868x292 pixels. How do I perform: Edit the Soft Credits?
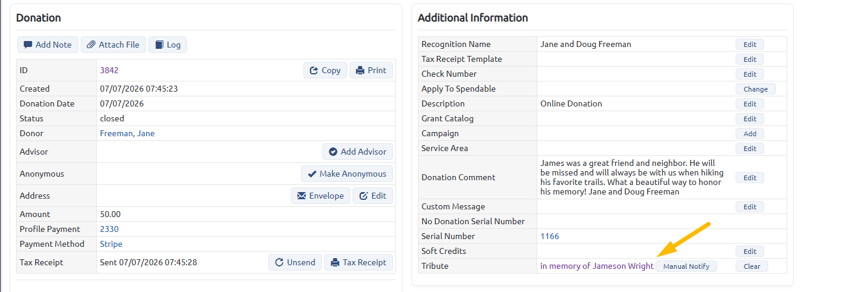pos(750,252)
